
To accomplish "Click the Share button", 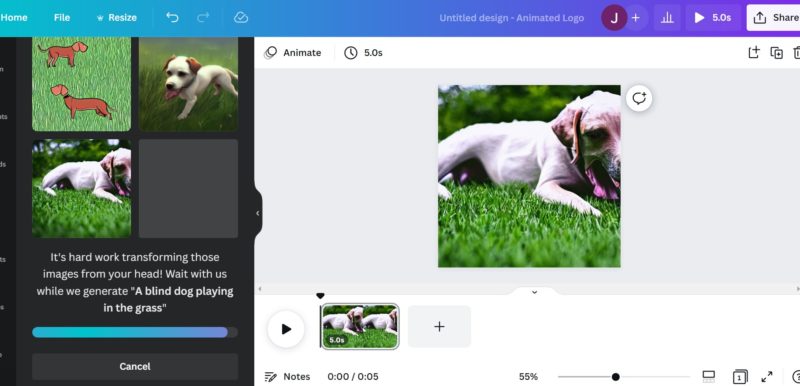I will (773, 18).
